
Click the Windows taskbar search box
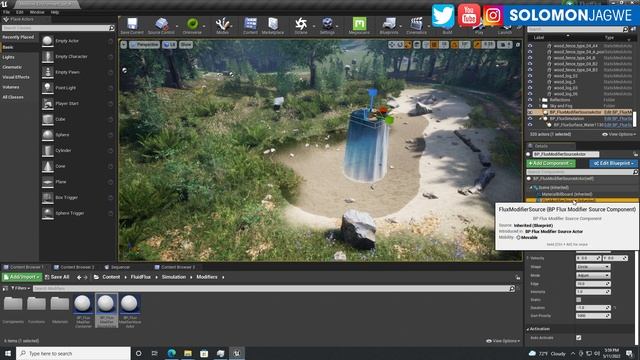click(73, 353)
